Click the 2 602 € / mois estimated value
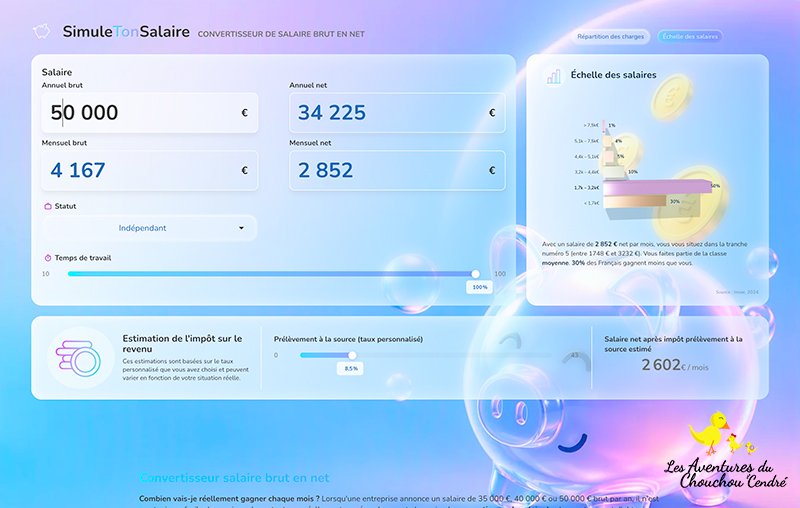Image resolution: width=800 pixels, height=508 pixels. tap(674, 365)
